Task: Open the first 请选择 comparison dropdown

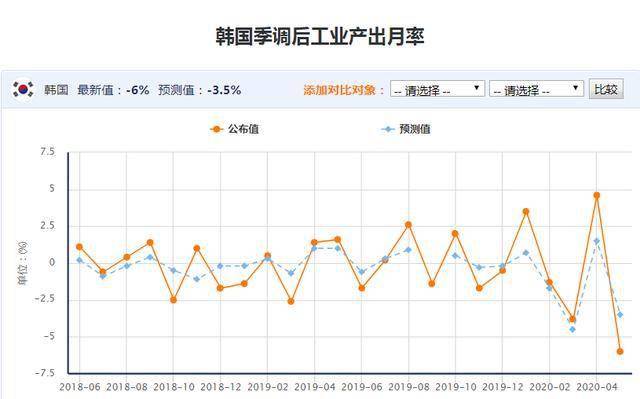Action: pyautogui.click(x=437, y=89)
